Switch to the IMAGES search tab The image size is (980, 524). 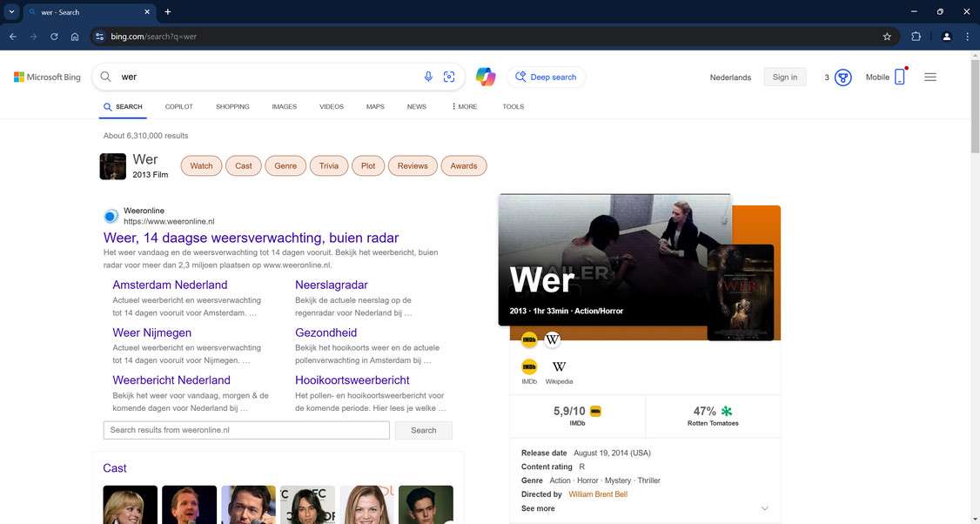pos(284,106)
